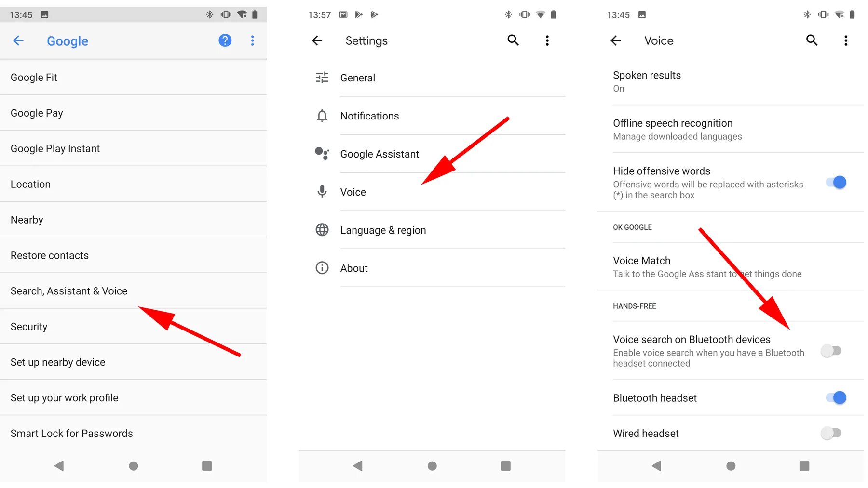Enable Voice search on Bluetooth devices switch
Image resolution: width=868 pixels, height=488 pixels.
coord(831,351)
